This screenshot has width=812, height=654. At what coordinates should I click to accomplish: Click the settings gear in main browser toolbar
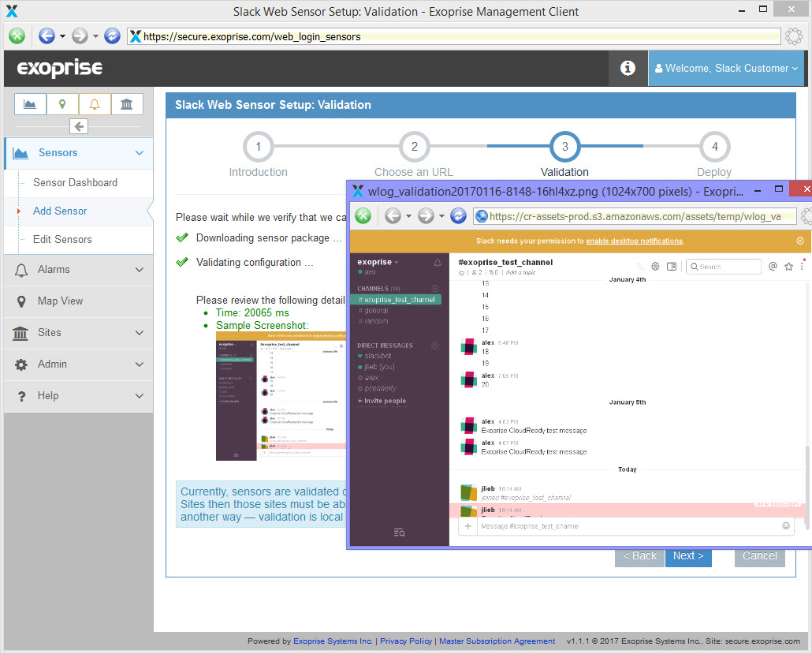793,36
